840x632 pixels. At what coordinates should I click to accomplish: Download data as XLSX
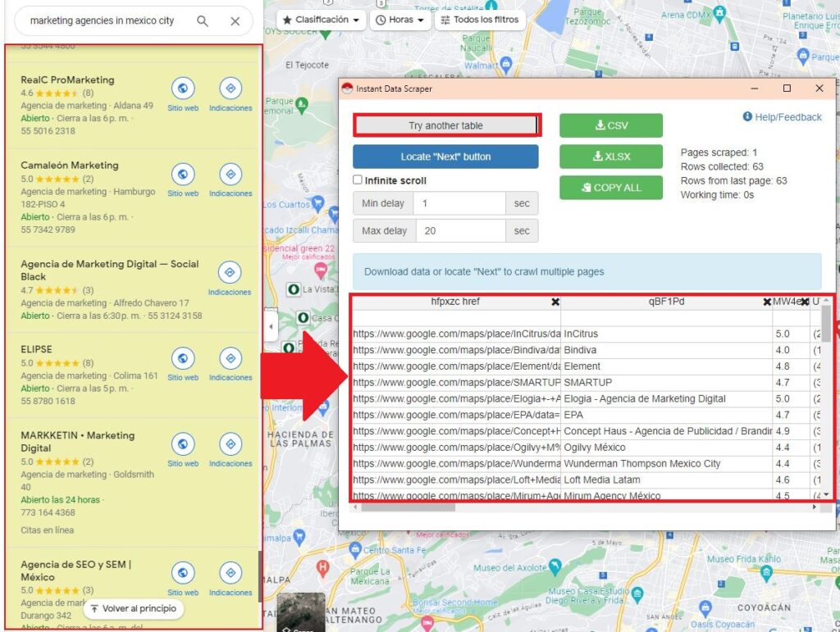610,157
